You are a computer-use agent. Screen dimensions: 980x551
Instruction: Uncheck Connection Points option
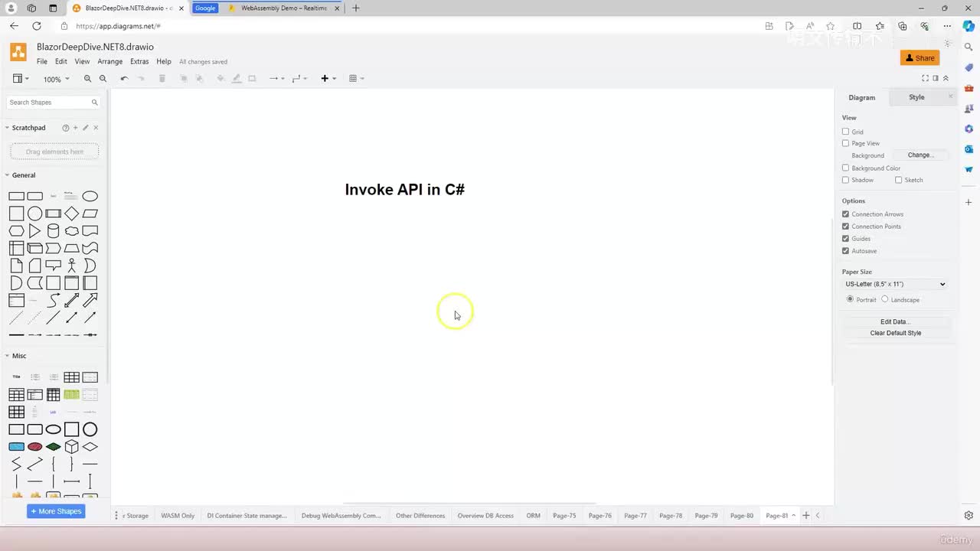[x=845, y=227]
